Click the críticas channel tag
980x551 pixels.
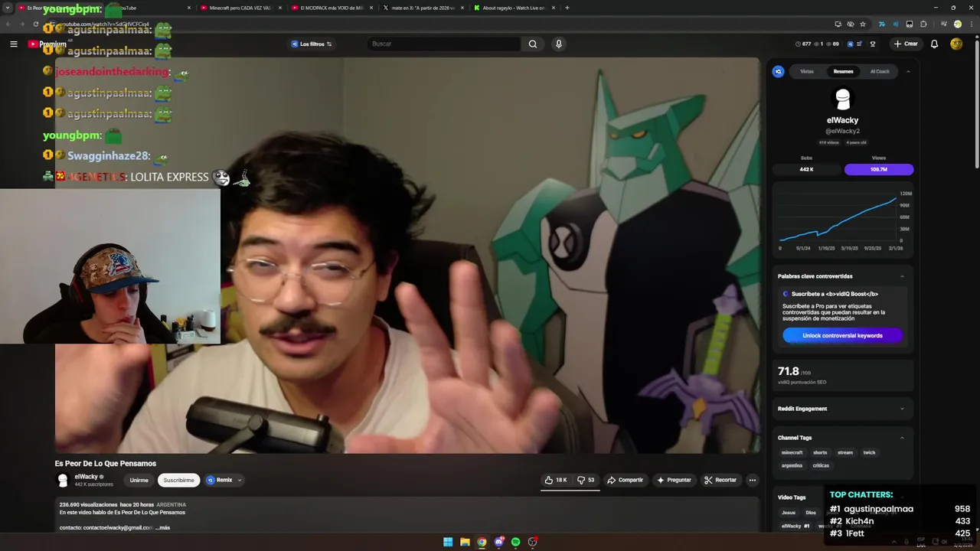click(x=821, y=465)
